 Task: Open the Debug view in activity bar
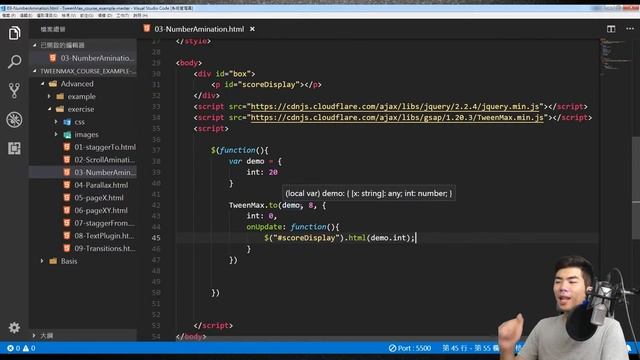point(14,120)
